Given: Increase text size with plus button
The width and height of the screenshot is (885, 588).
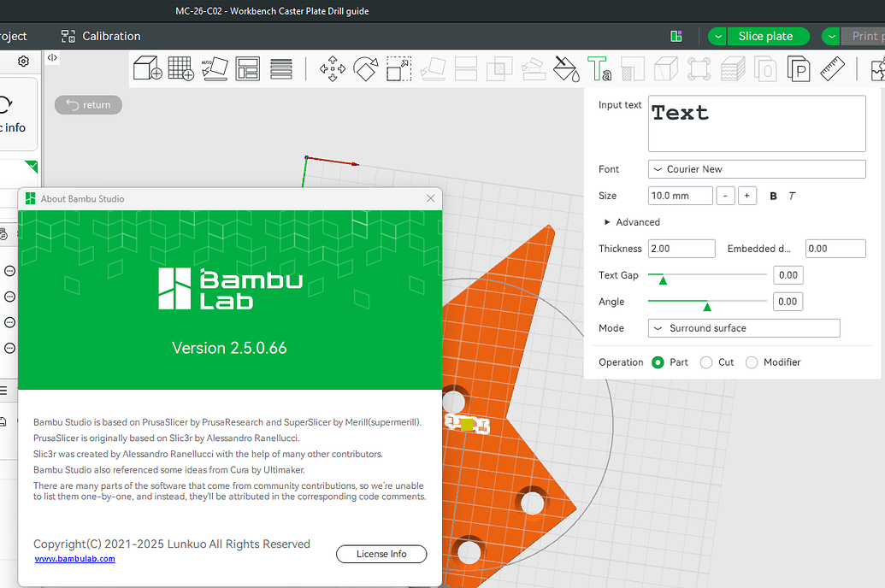Looking at the screenshot, I should coord(746,196).
